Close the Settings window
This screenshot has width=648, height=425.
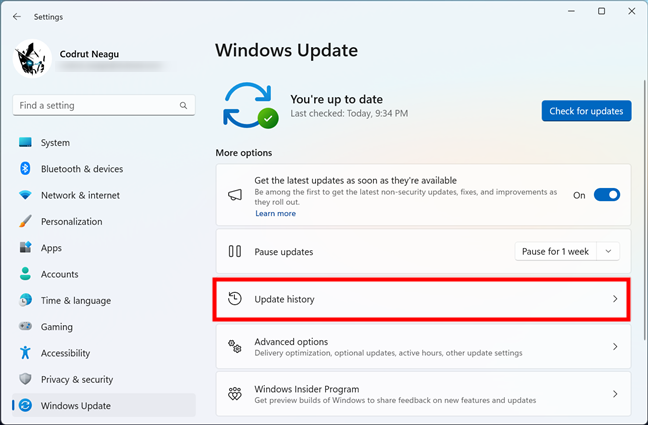[x=632, y=11]
